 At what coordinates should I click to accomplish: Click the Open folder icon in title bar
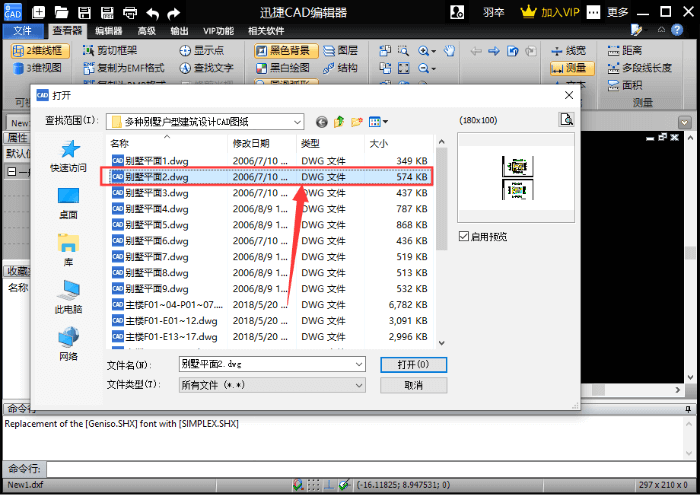(61, 12)
